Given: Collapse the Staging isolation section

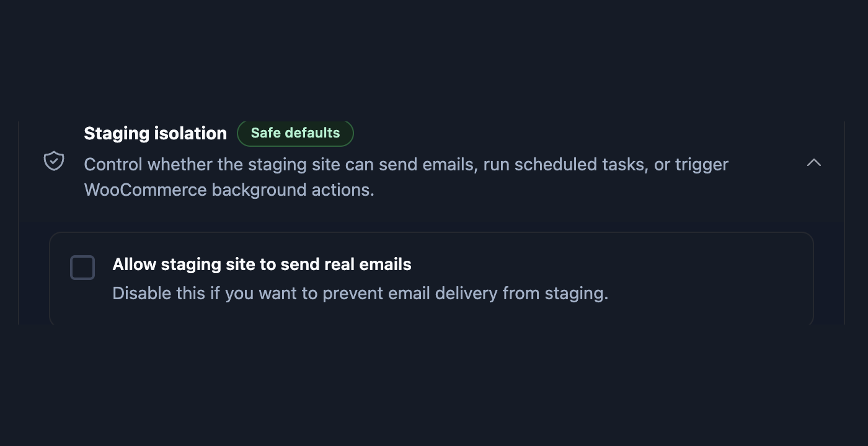Looking at the screenshot, I should click(813, 162).
